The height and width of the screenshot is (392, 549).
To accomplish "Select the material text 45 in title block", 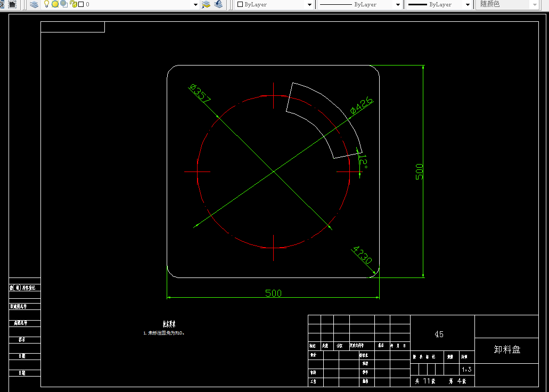I will pos(439,334).
